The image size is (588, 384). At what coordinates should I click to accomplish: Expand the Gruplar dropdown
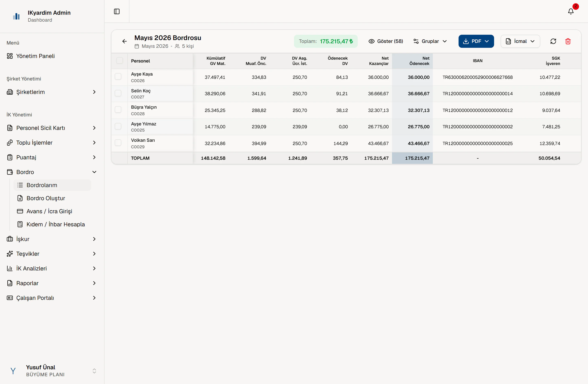coord(430,41)
